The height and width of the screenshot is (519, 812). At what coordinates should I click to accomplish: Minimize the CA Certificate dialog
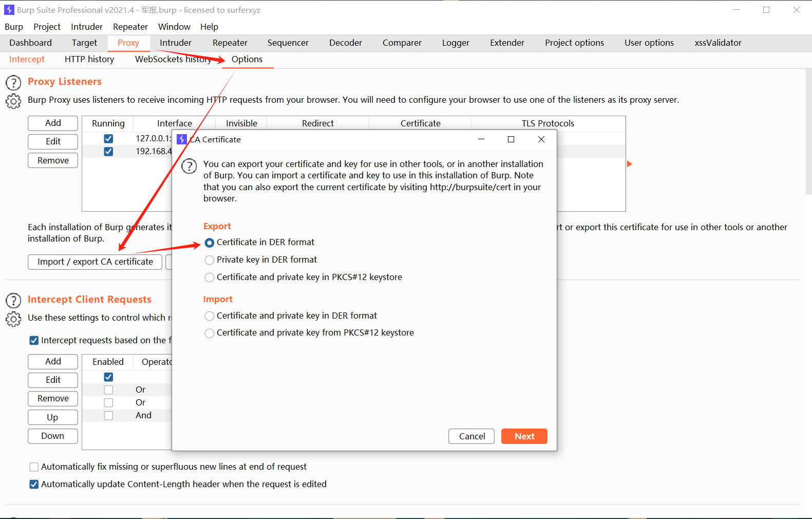tap(481, 139)
